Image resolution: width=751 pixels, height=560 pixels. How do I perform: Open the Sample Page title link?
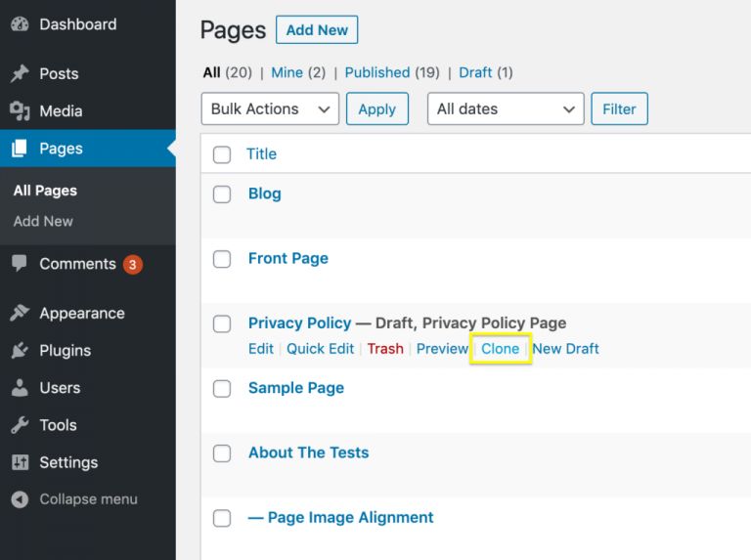(x=296, y=388)
